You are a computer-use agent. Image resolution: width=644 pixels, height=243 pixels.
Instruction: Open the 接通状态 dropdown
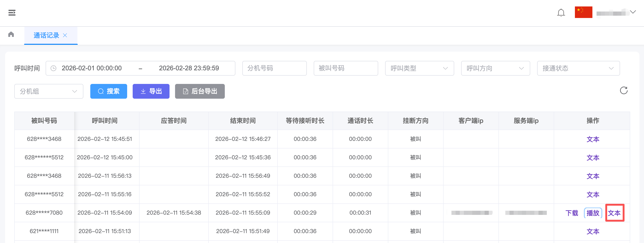(578, 68)
